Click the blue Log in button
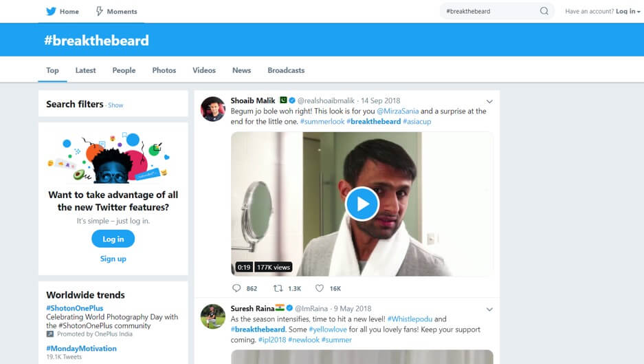Image resolution: width=644 pixels, height=364 pixels. (x=113, y=239)
